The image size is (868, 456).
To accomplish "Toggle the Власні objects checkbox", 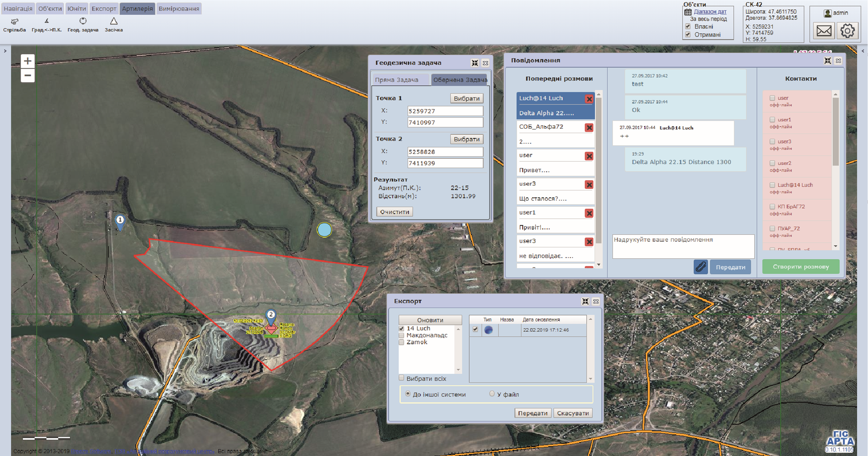I will pos(688,26).
